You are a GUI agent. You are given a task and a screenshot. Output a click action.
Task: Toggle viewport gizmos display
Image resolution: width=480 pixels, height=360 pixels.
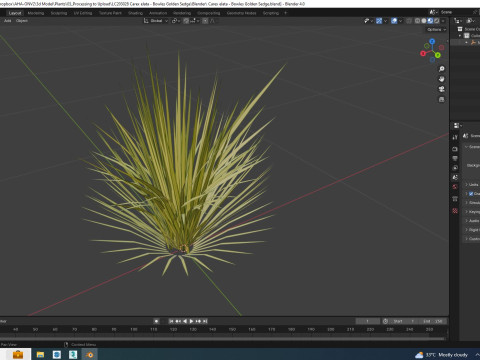(379, 21)
